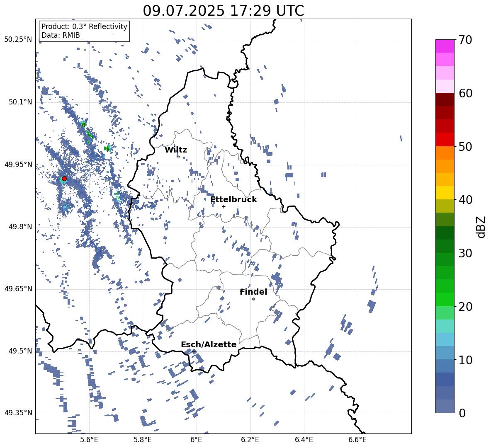Click the orange colorbar segment below 50
491x448 pixels.
click(x=445, y=153)
